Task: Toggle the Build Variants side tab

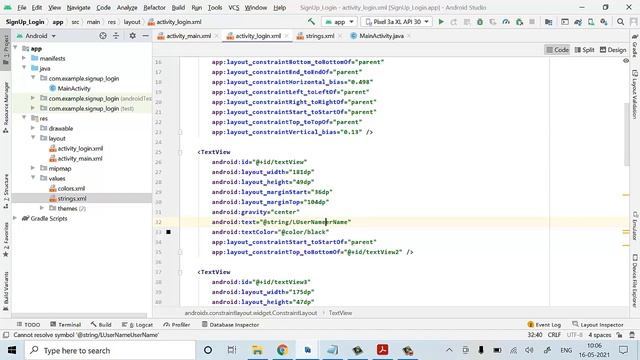Action: coord(6,291)
